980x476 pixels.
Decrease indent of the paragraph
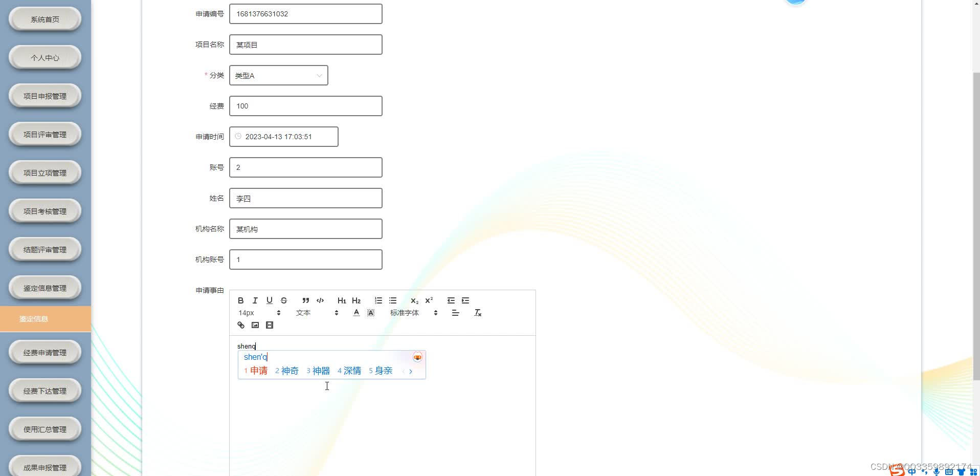[451, 300]
